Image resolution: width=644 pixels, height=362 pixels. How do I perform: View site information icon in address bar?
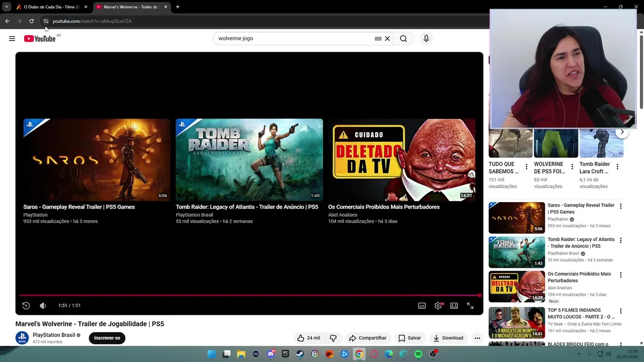click(46, 21)
